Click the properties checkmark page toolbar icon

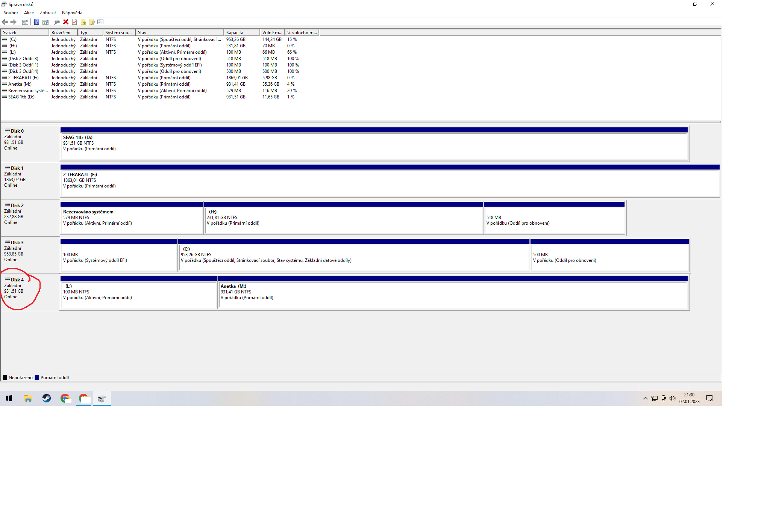click(x=74, y=22)
